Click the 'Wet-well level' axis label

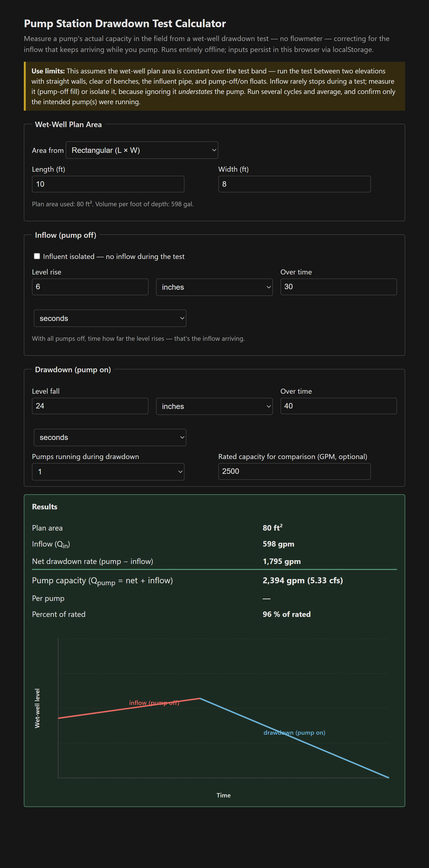(37, 708)
